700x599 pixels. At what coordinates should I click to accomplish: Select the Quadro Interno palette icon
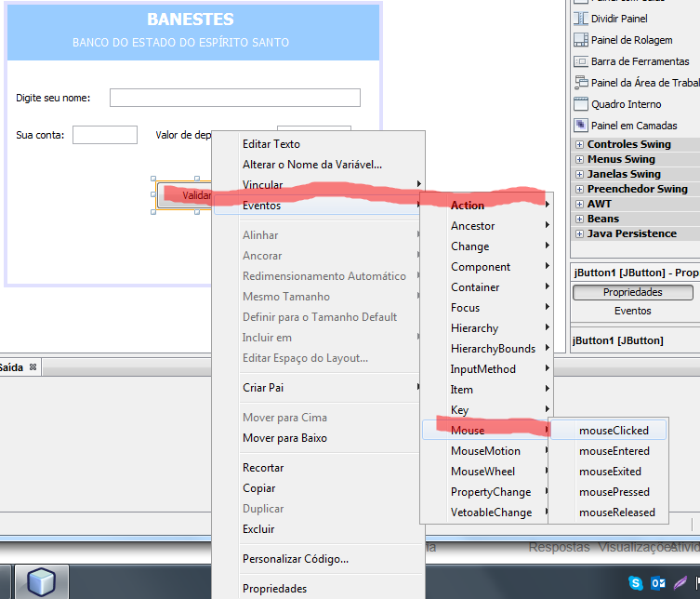(580, 104)
